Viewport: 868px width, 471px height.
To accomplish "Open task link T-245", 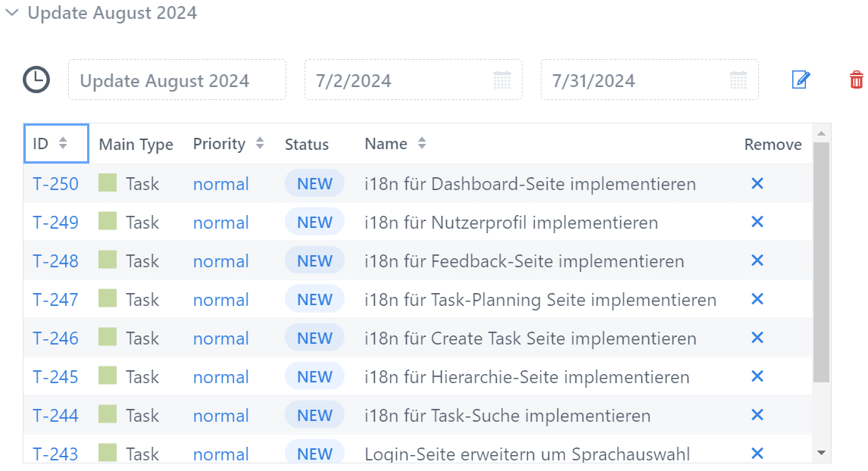I will (55, 377).
